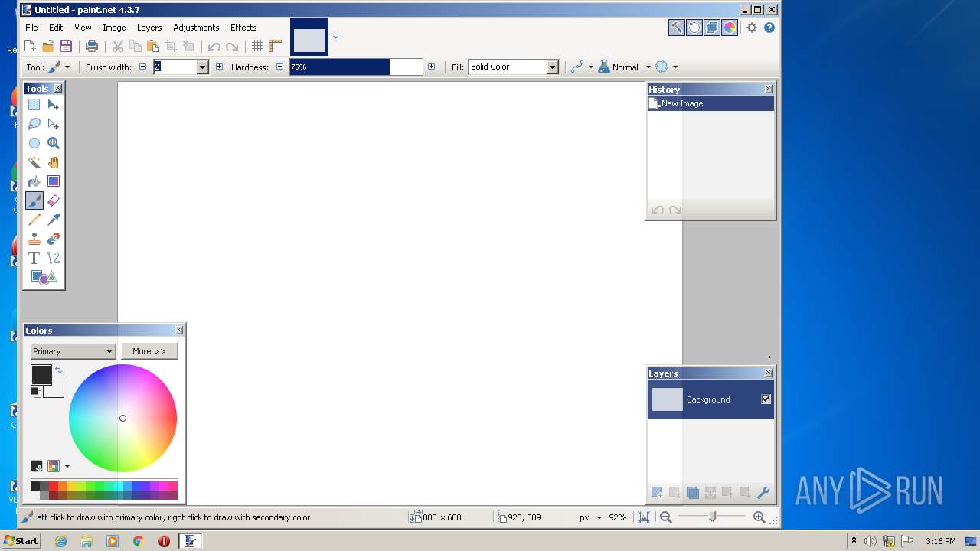The image size is (980, 551).
Task: Open the View menu
Action: pos(83,28)
